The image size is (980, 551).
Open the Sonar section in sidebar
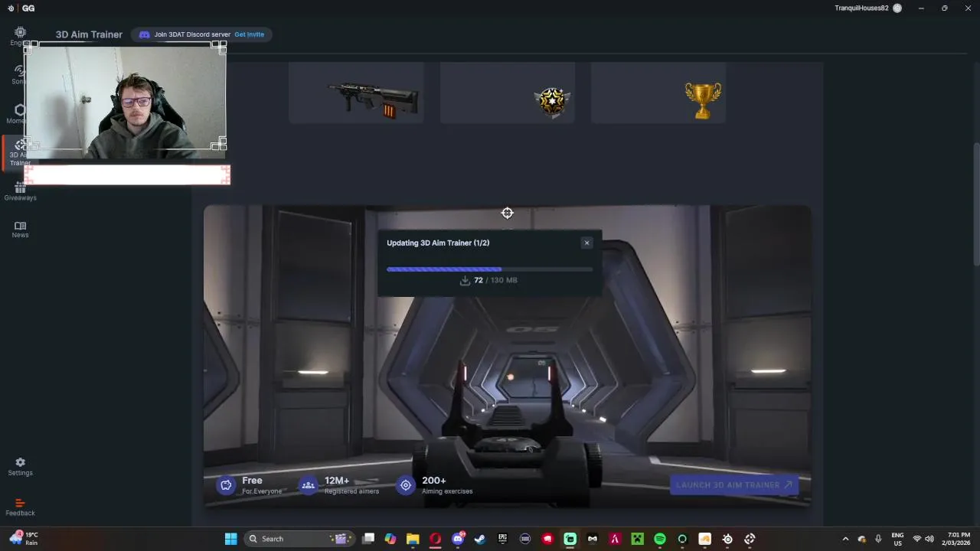tap(20, 73)
